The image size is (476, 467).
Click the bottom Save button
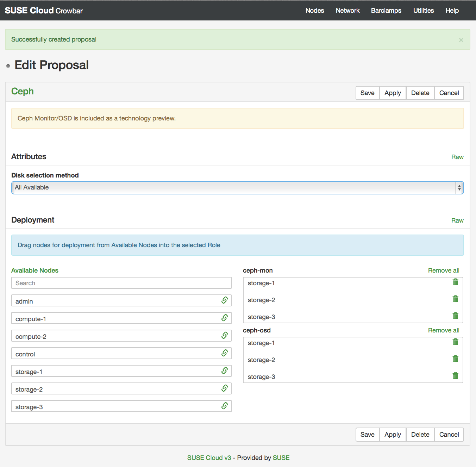click(x=368, y=435)
